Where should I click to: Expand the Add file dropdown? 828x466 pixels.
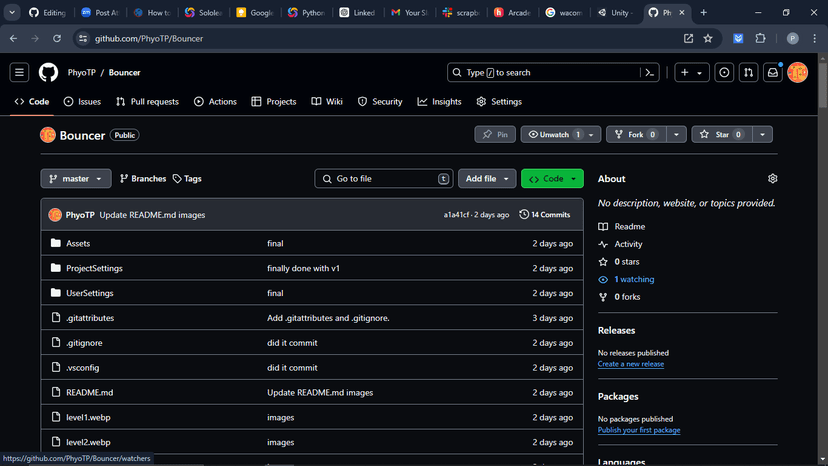[x=487, y=179]
